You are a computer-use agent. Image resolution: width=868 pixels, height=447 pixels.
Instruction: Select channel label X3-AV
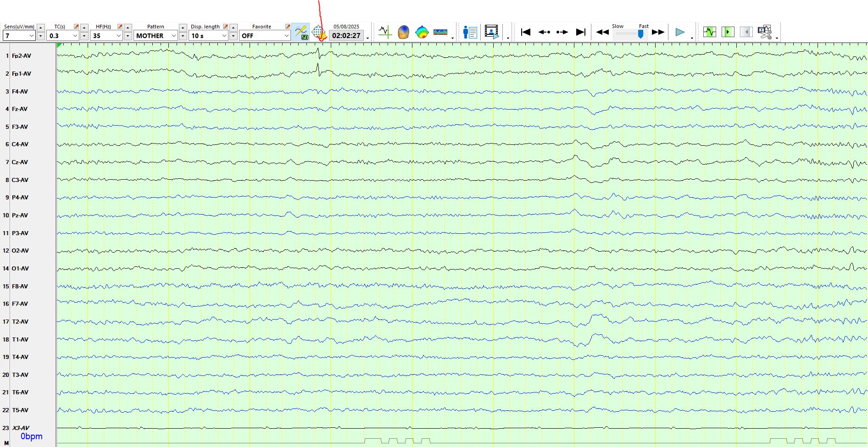(x=21, y=428)
